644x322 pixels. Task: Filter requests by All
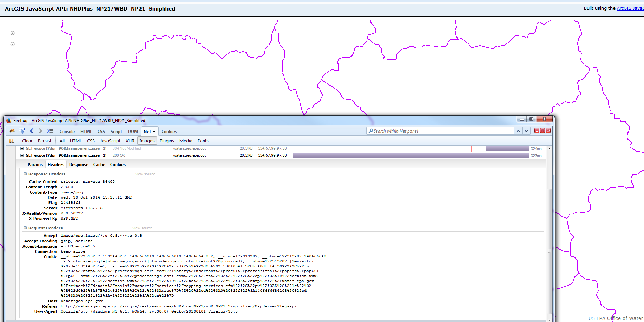click(x=62, y=141)
